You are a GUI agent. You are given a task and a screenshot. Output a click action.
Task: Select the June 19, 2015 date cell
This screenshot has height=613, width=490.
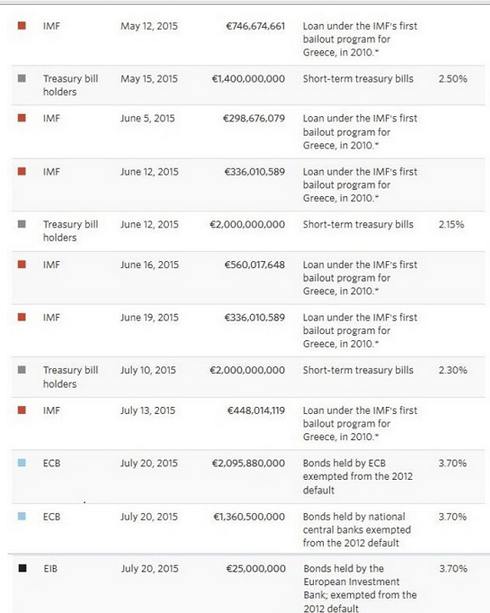click(x=149, y=317)
